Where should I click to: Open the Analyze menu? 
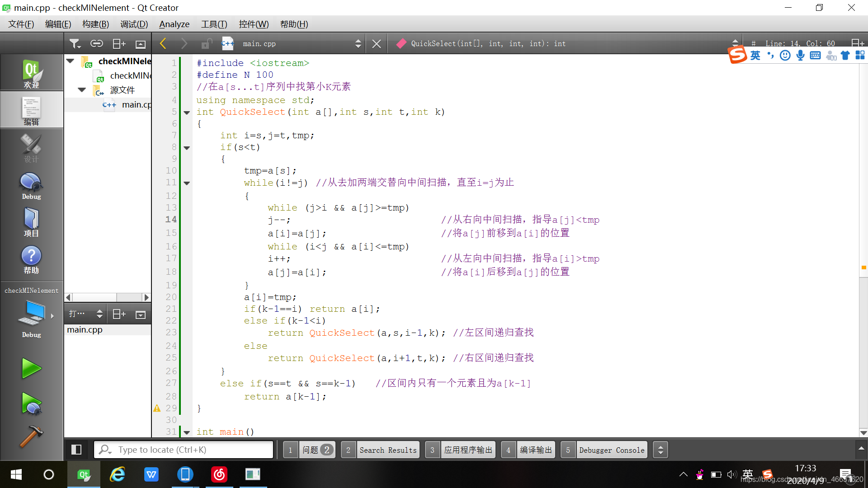tap(175, 24)
